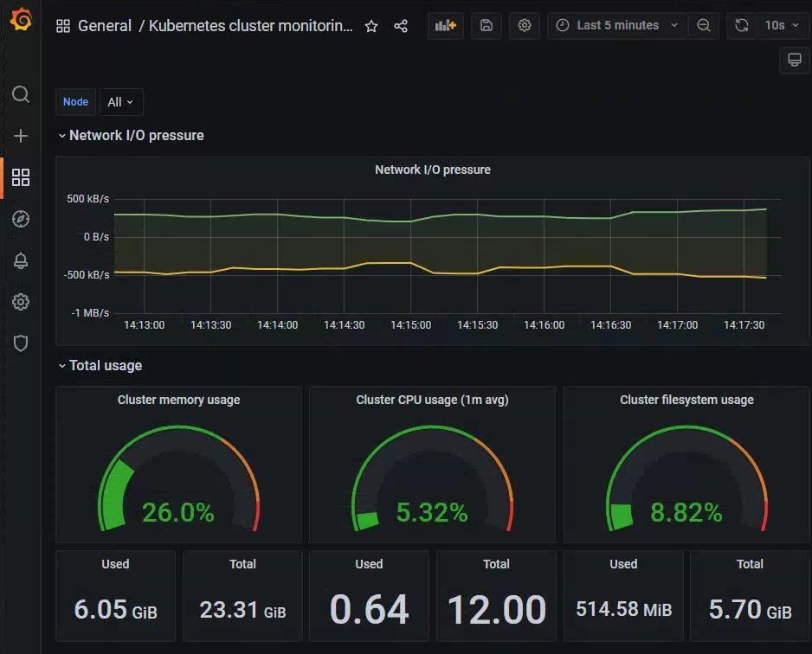Click the Grafana logo home icon
Screen dimensions: 812x654
(x=21, y=21)
